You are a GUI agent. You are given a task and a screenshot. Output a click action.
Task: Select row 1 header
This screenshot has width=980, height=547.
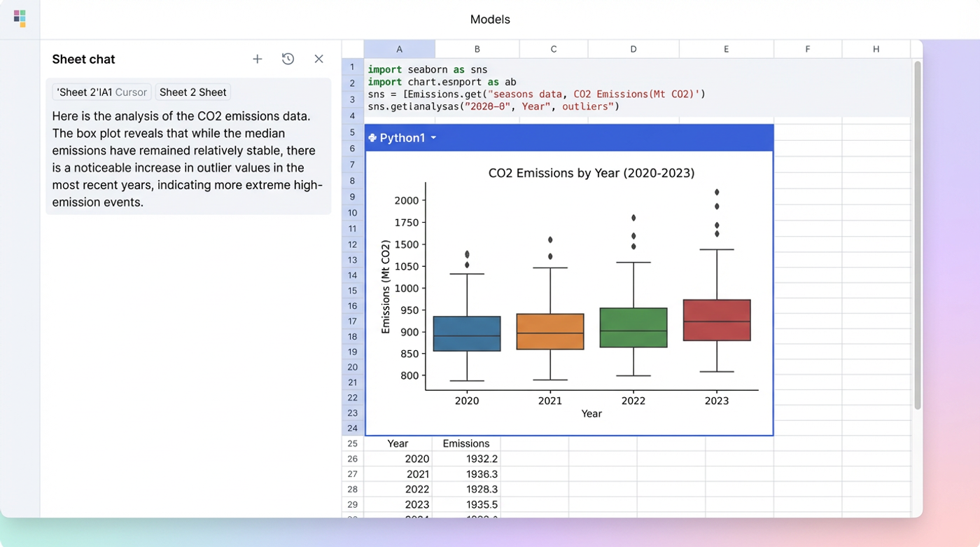coord(353,67)
